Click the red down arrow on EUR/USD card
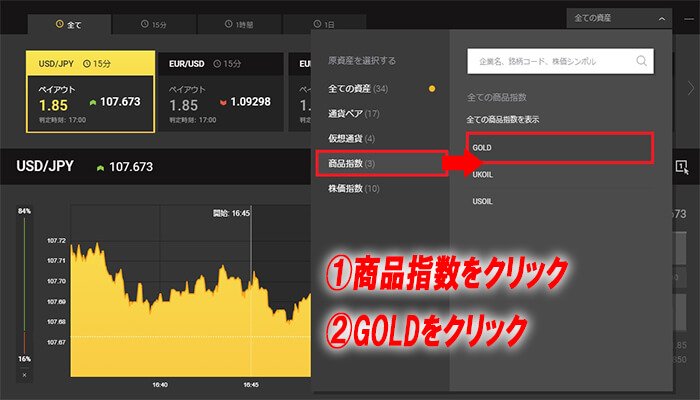This screenshot has width=700, height=400. [x=223, y=103]
